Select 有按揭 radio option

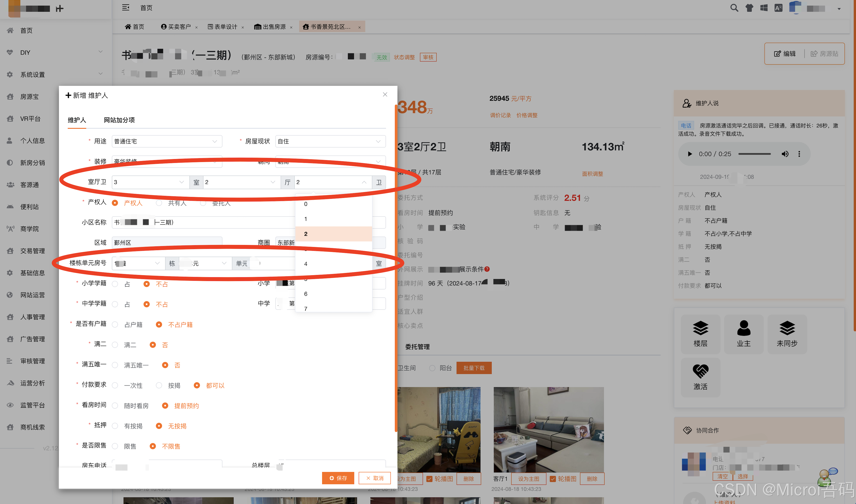pyautogui.click(x=115, y=426)
